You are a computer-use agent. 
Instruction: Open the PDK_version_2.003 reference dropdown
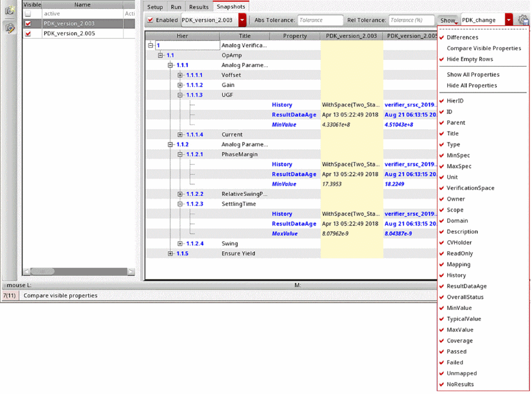(x=242, y=20)
